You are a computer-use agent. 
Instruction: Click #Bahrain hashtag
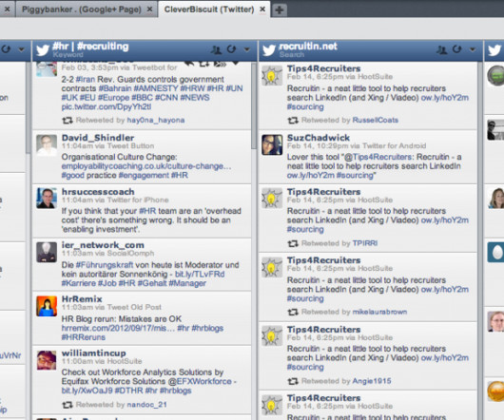click(x=115, y=88)
